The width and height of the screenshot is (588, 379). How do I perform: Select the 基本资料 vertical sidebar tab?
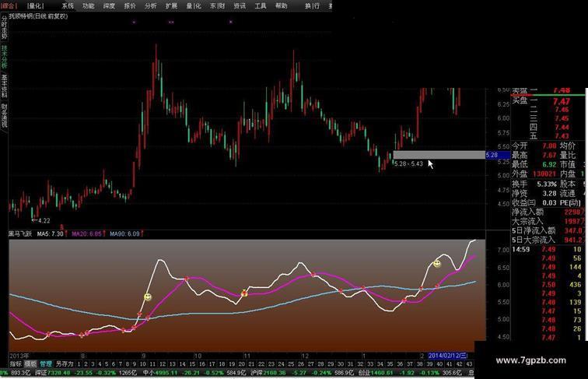coord(4,86)
